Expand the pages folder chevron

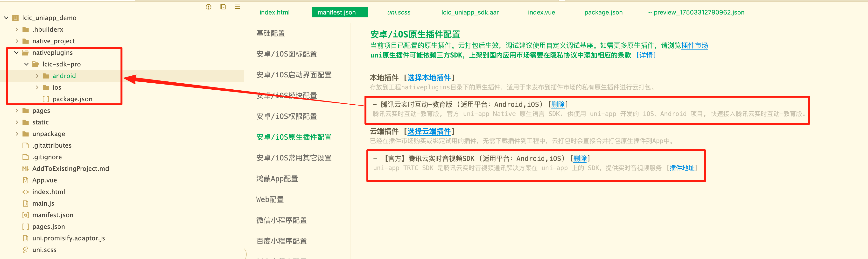tap(17, 111)
